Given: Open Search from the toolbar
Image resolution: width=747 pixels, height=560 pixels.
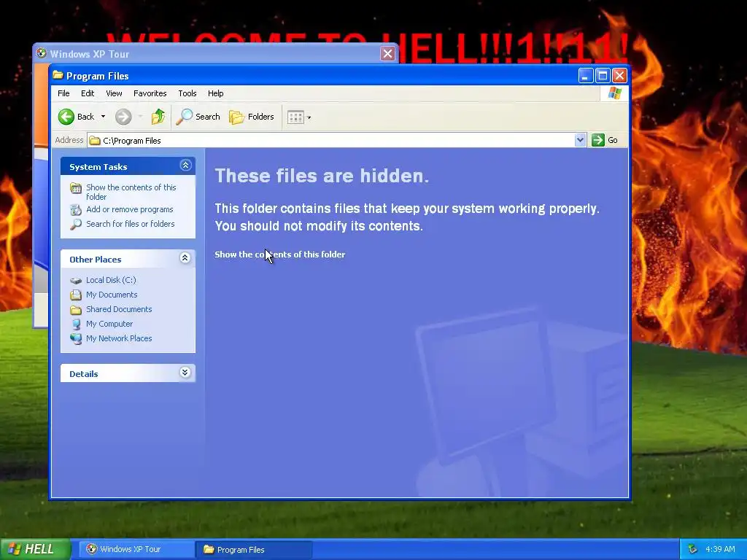Looking at the screenshot, I should [x=198, y=117].
